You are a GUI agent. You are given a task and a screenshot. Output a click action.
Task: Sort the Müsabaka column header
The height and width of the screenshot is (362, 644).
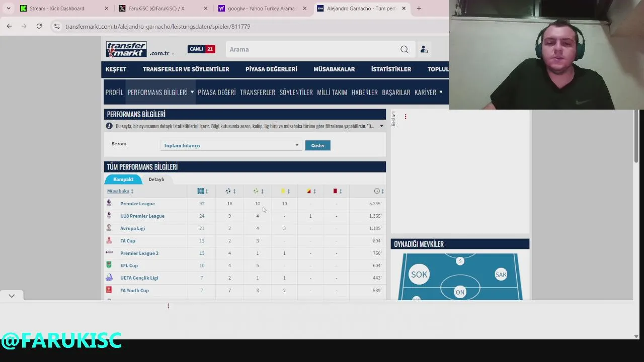point(120,191)
